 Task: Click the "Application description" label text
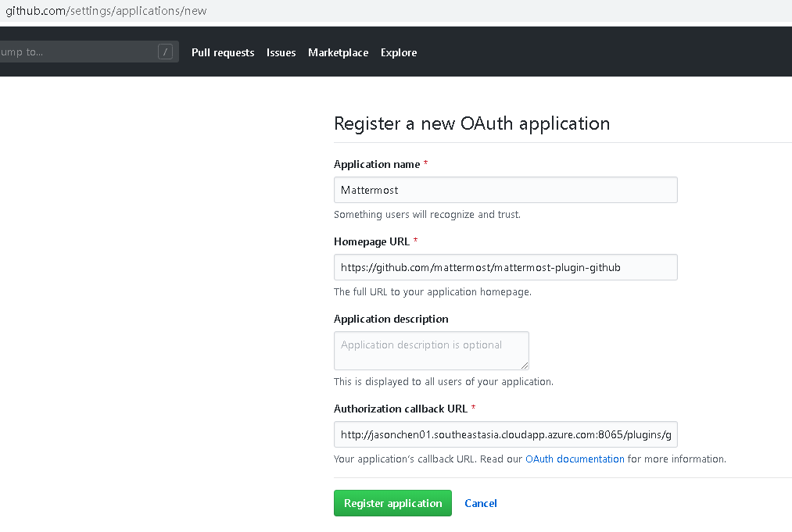pos(391,319)
